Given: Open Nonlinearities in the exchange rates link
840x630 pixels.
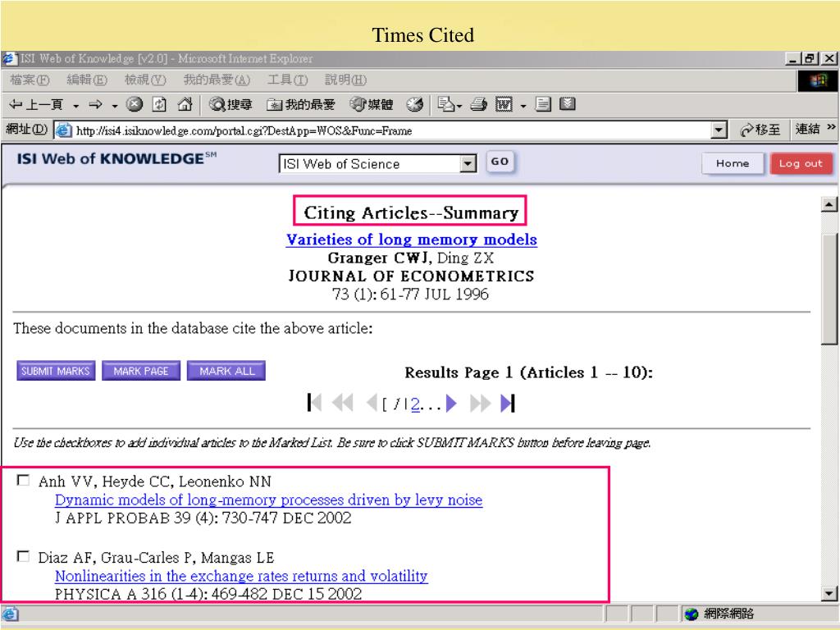Looking at the screenshot, I should pos(241,576).
